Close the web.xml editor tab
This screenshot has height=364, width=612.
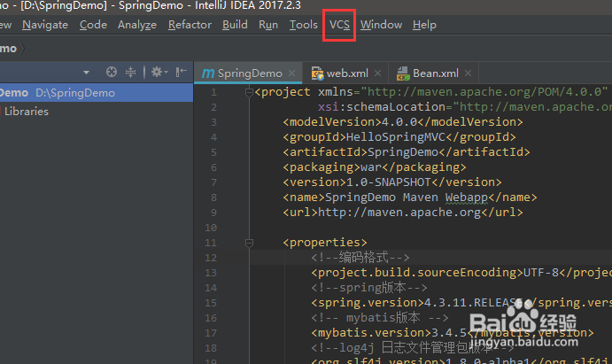(377, 73)
